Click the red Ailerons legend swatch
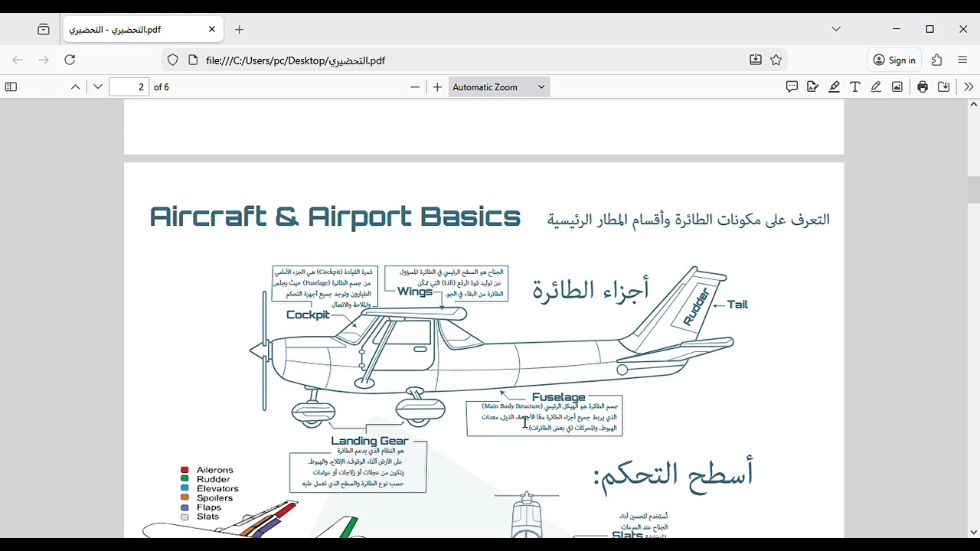Image resolution: width=980 pixels, height=551 pixels. 185,470
